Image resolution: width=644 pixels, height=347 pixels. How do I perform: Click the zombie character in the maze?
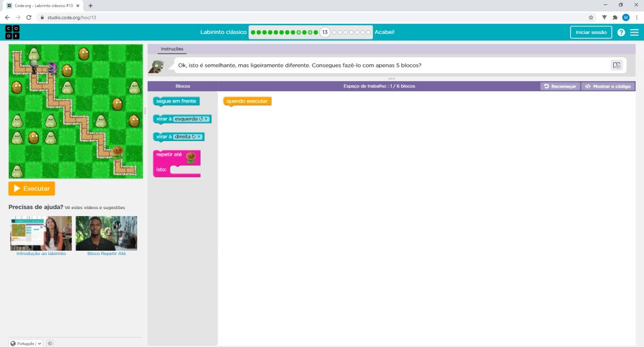[x=34, y=65]
